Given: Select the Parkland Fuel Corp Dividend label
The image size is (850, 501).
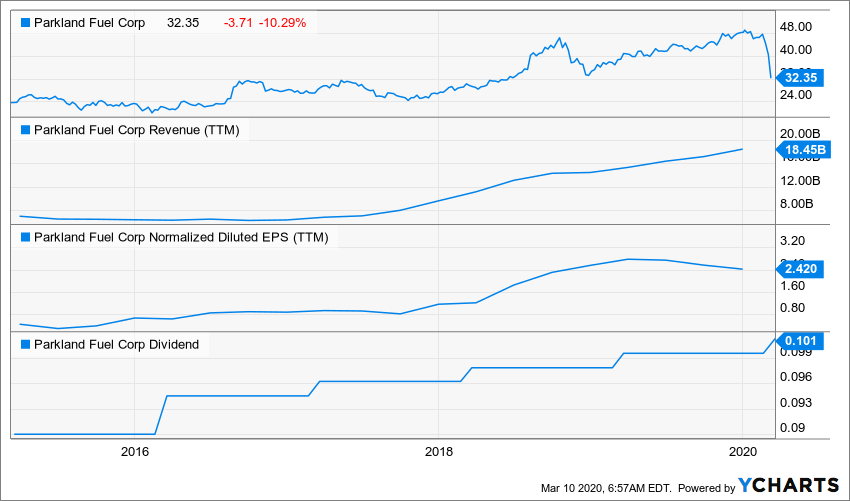Looking at the screenshot, I should point(117,345).
